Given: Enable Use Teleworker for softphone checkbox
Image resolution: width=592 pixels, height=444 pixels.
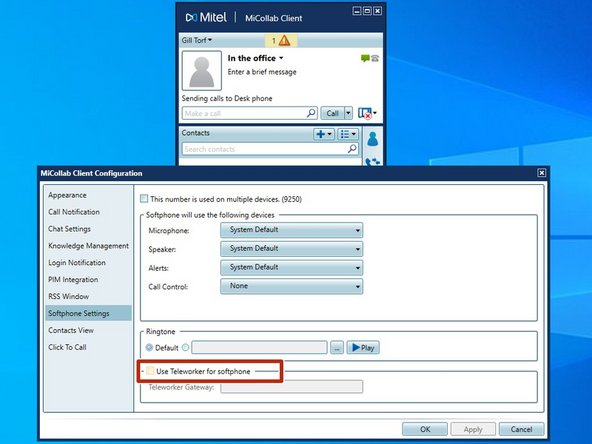Looking at the screenshot, I should click(x=150, y=371).
